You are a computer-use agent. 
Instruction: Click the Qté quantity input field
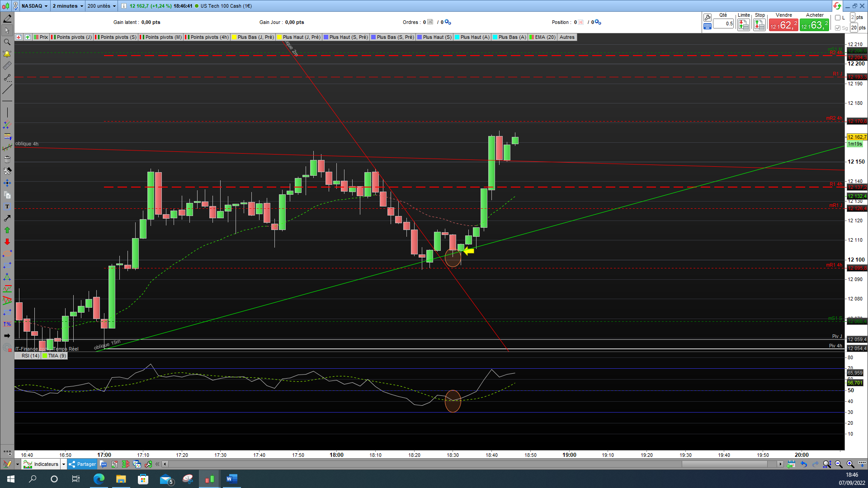click(723, 24)
